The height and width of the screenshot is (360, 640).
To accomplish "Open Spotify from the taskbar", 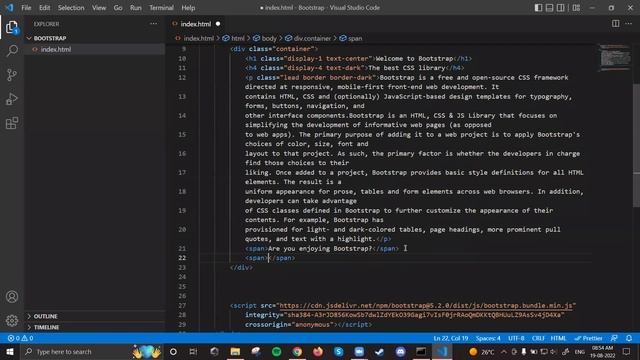I will (276, 351).
